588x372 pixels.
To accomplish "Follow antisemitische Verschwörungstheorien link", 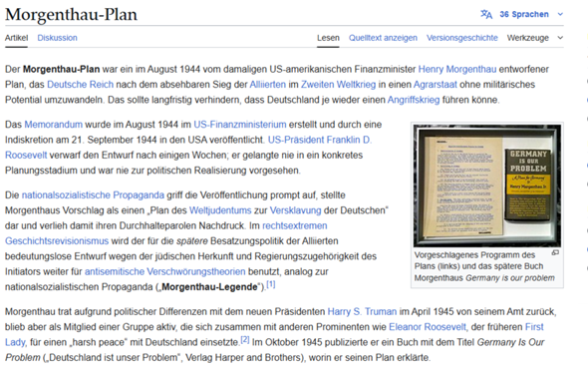I will tap(165, 272).
